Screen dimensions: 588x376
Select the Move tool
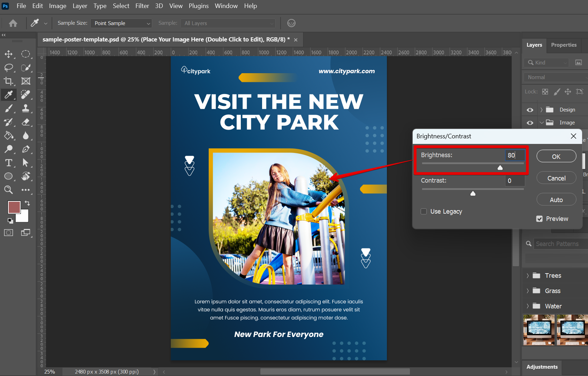(8, 54)
